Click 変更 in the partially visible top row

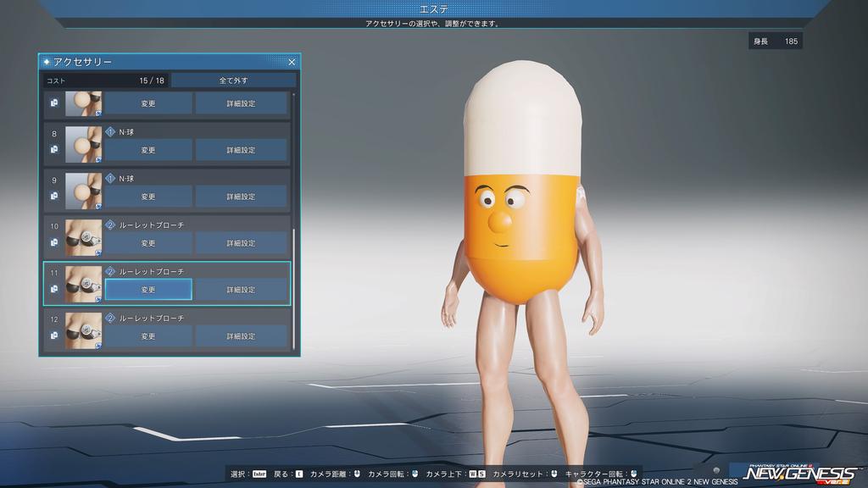pos(148,103)
